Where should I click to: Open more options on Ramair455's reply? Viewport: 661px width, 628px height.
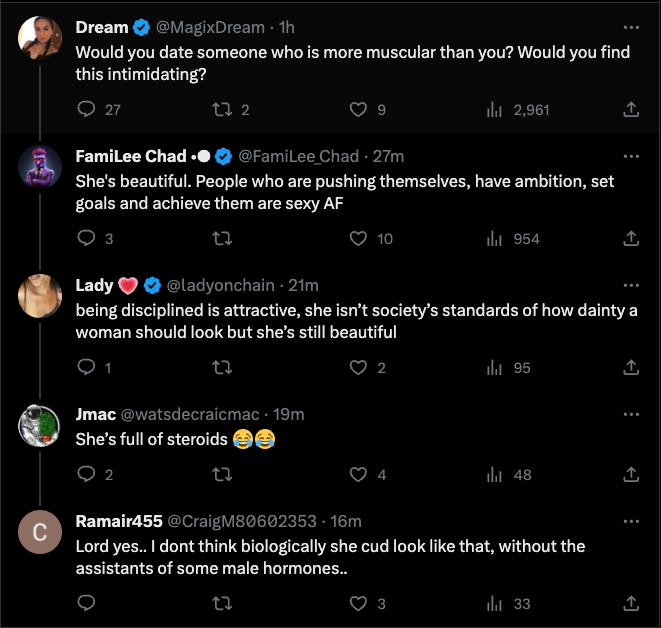pyautogui.click(x=631, y=521)
